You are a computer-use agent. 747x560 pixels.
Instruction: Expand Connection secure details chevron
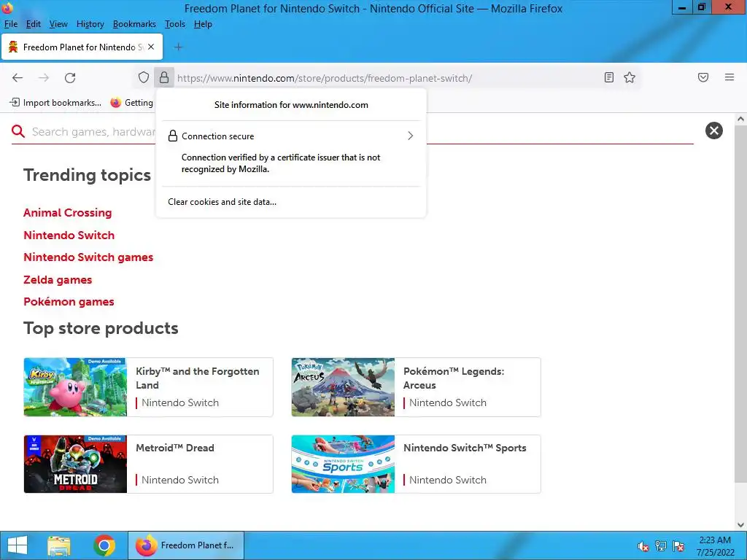[410, 136]
